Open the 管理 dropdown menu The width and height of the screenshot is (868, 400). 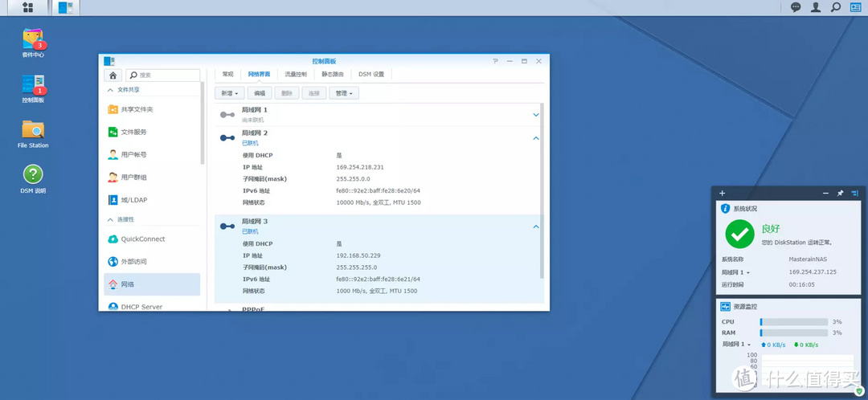345,93
